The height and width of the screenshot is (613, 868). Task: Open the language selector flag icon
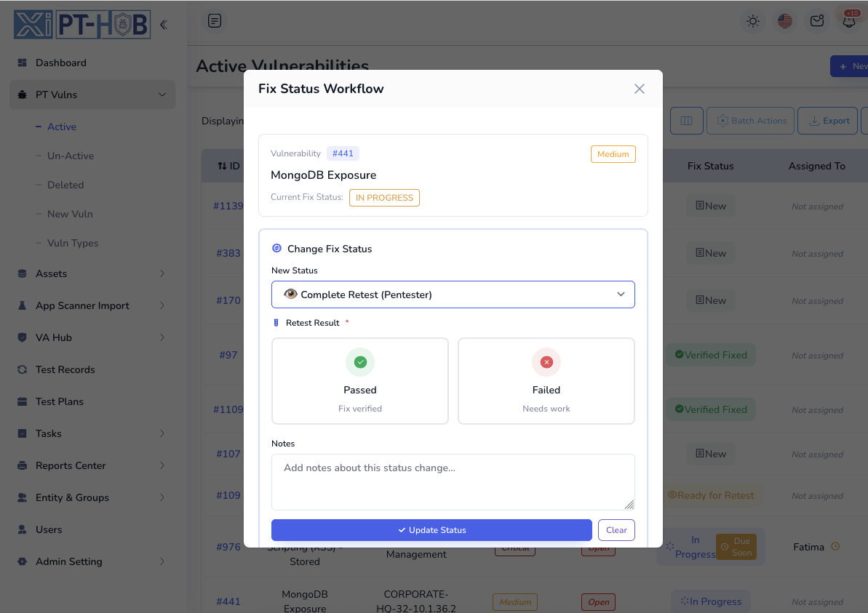coord(785,21)
